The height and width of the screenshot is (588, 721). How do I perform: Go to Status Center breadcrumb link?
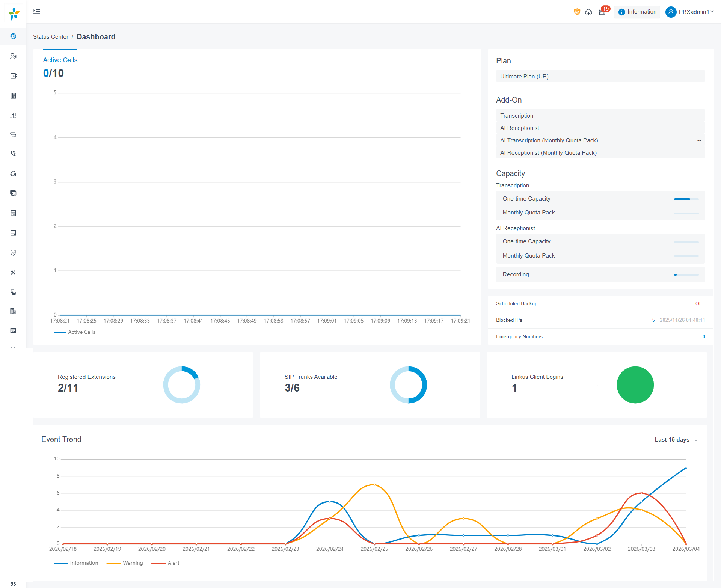click(x=51, y=37)
